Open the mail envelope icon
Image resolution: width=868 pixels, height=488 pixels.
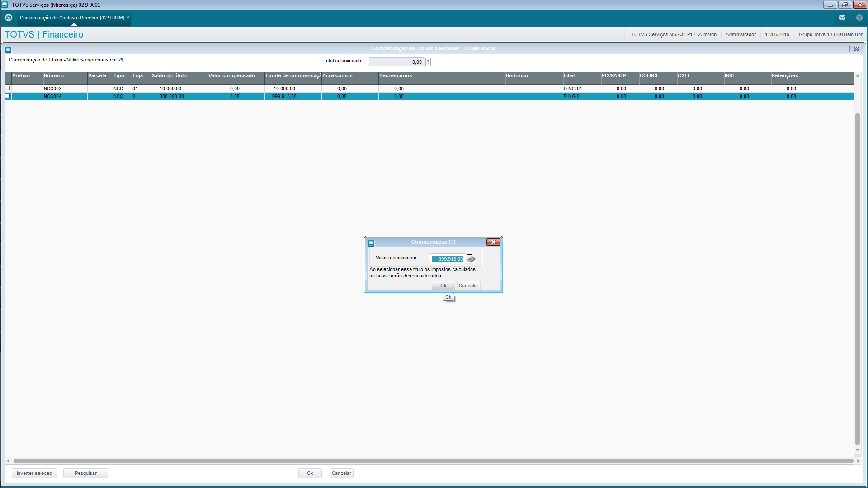point(842,18)
